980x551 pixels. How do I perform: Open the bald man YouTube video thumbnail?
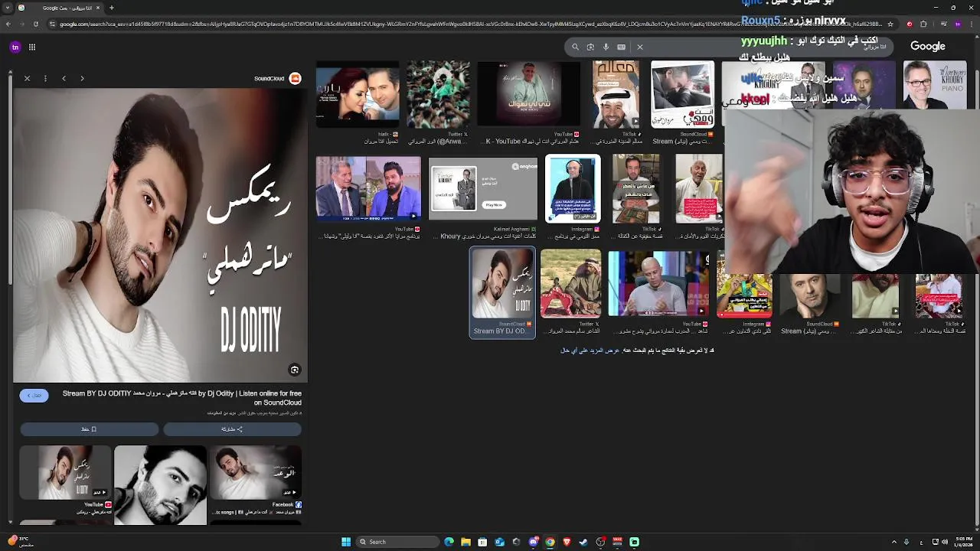(658, 283)
